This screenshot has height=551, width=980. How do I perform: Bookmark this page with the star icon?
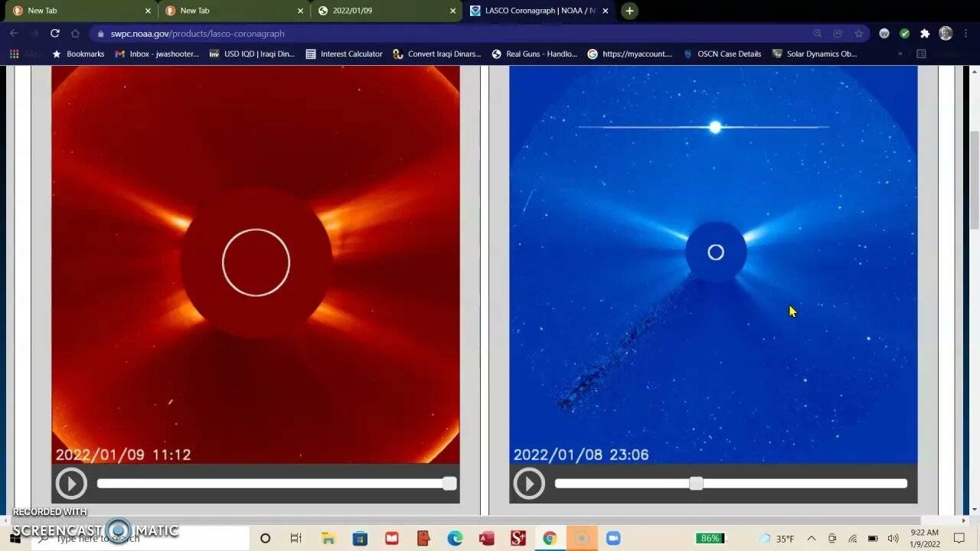coord(859,34)
